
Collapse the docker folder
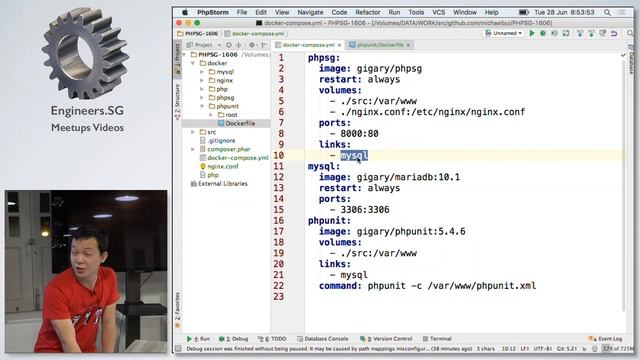tap(193, 63)
